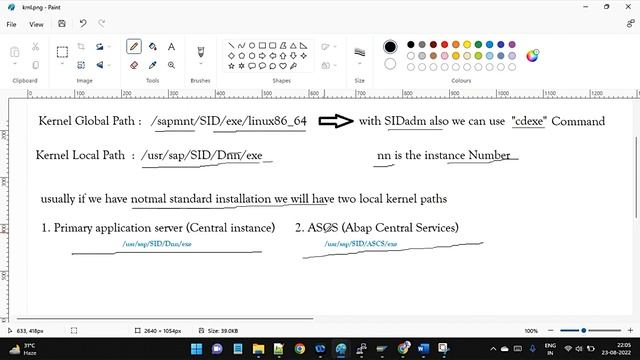
Task: Choose the Lightning bolt shape
Action: click(293, 66)
